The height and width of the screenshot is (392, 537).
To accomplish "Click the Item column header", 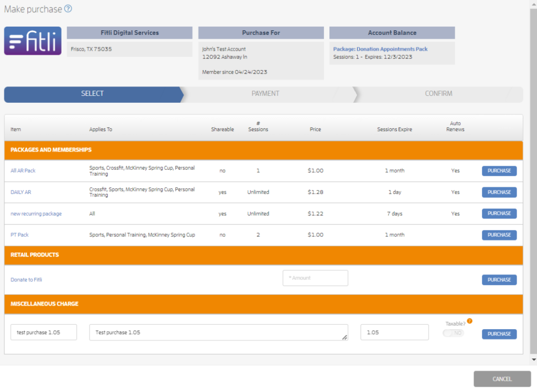I will point(16,129).
